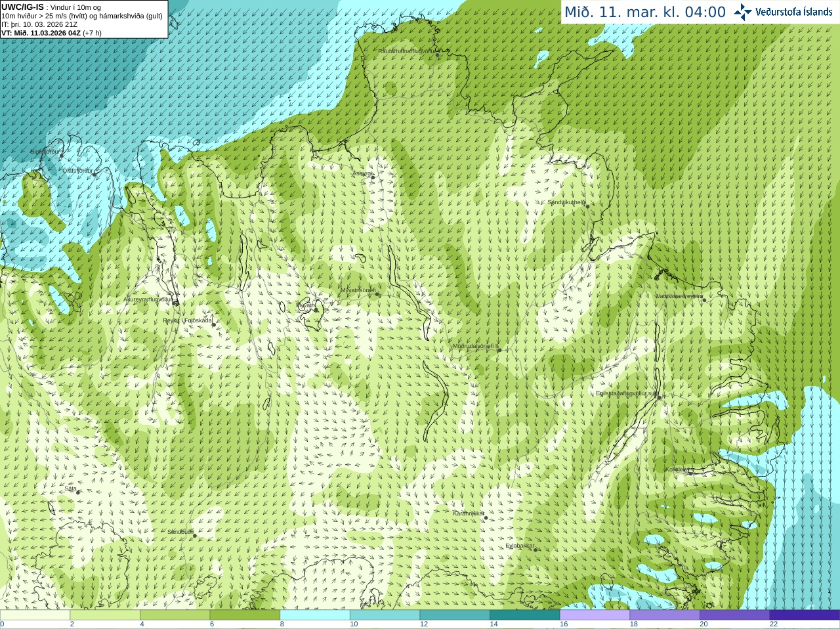Click the legend value '16'
The height and width of the screenshot is (629, 840).
click(564, 624)
